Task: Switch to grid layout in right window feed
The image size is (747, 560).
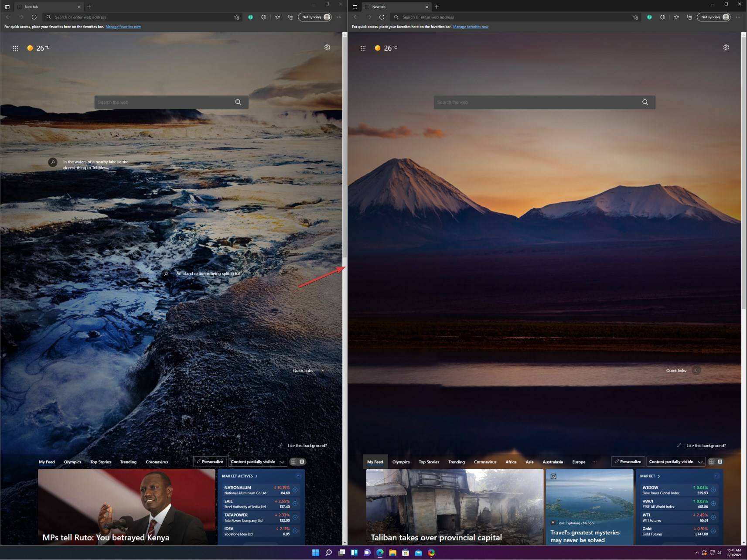Action: 711,461
